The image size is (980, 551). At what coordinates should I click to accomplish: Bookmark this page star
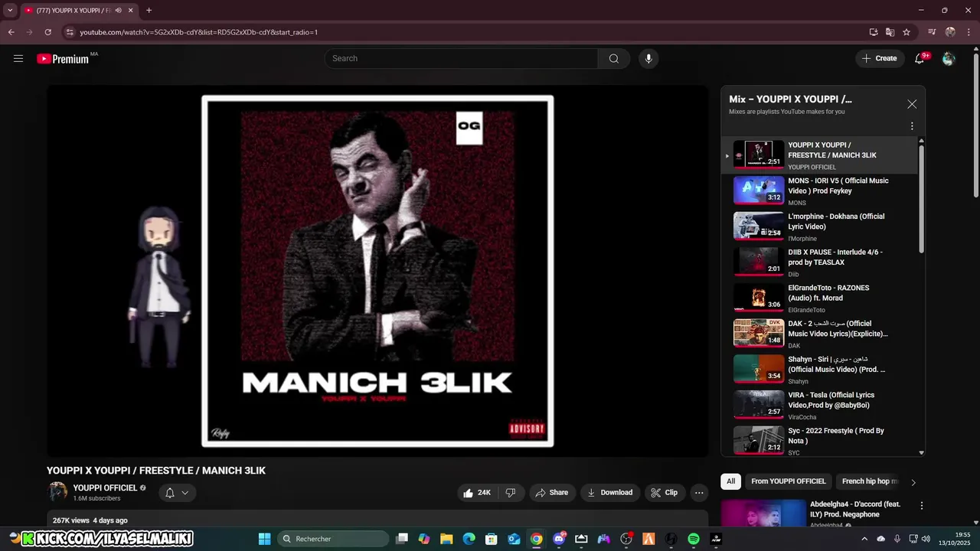tap(906, 32)
